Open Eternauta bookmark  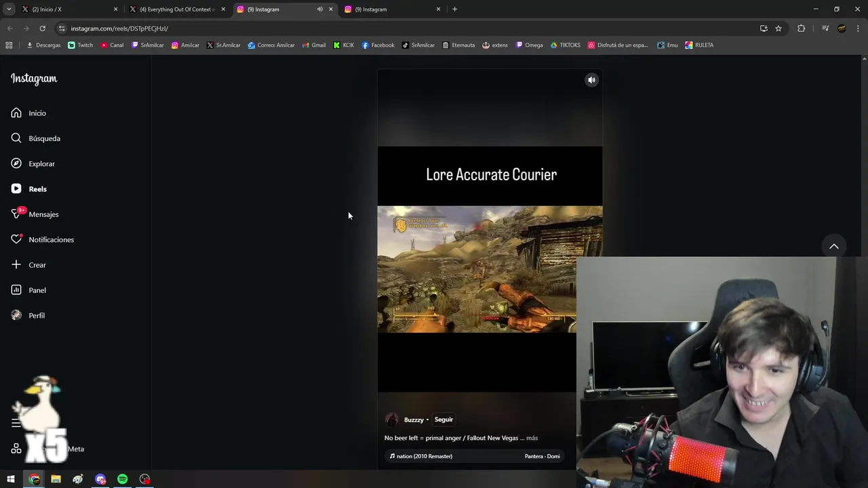[x=458, y=45]
